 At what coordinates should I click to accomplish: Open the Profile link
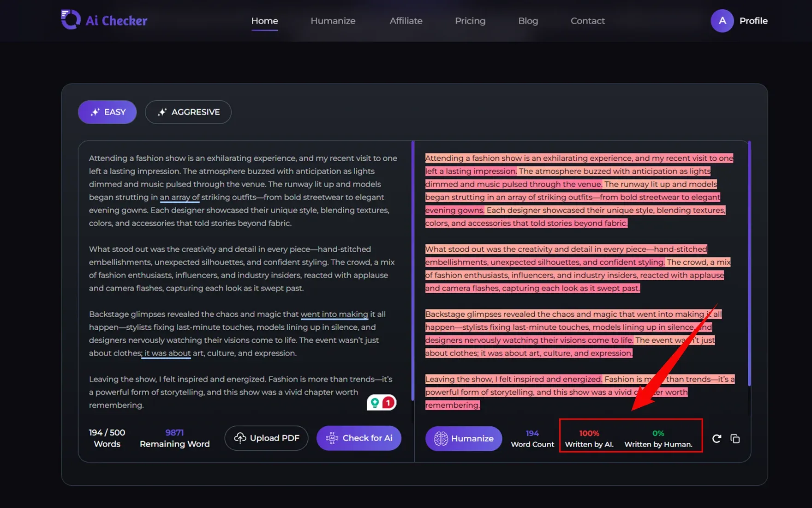point(753,21)
